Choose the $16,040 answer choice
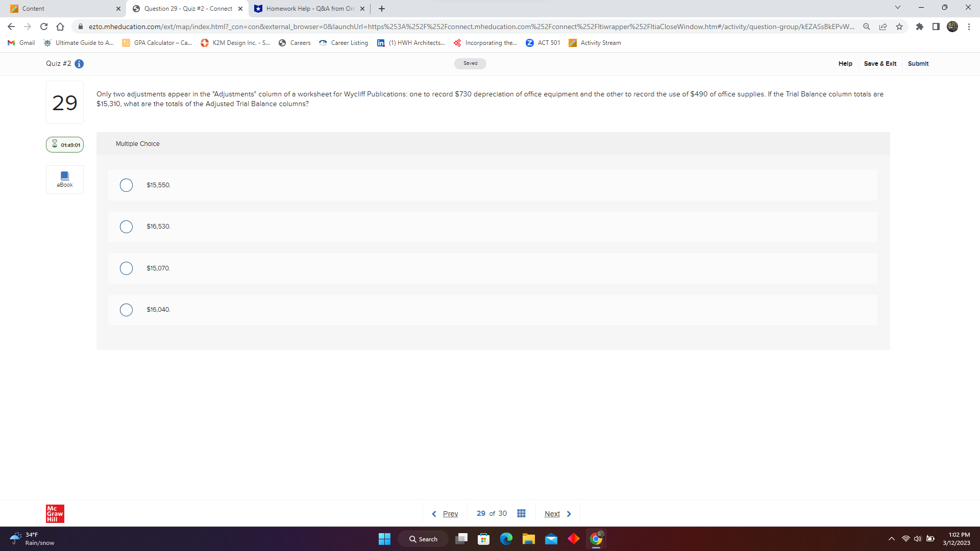The width and height of the screenshot is (980, 551). 126,310
